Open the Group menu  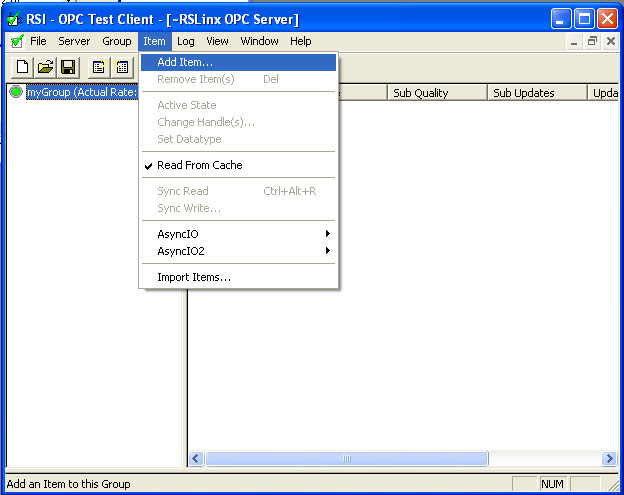(x=117, y=41)
